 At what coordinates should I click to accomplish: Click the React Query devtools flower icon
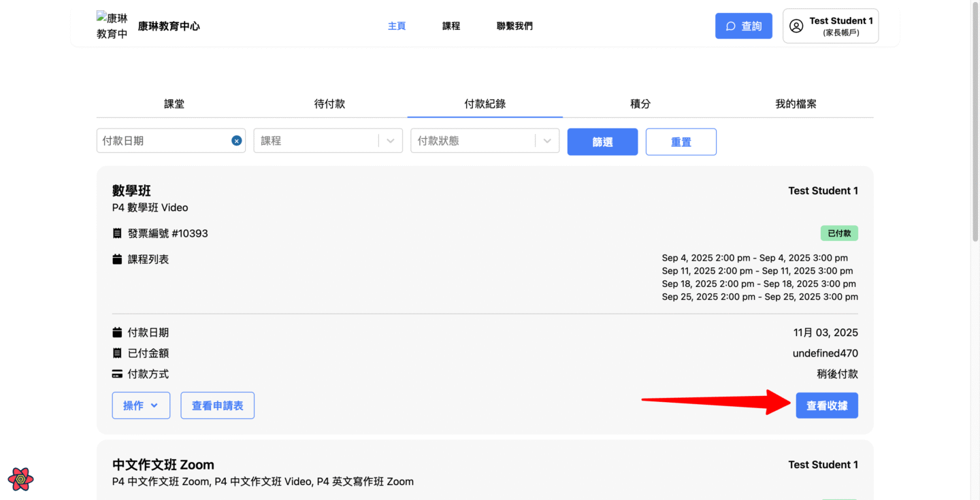click(x=21, y=479)
